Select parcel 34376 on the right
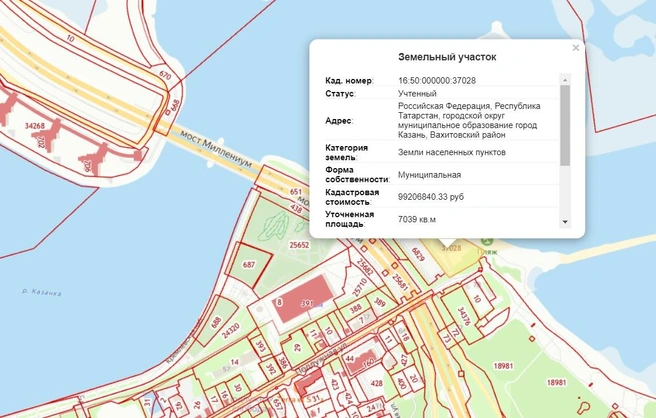656x418 pixels. (x=464, y=316)
